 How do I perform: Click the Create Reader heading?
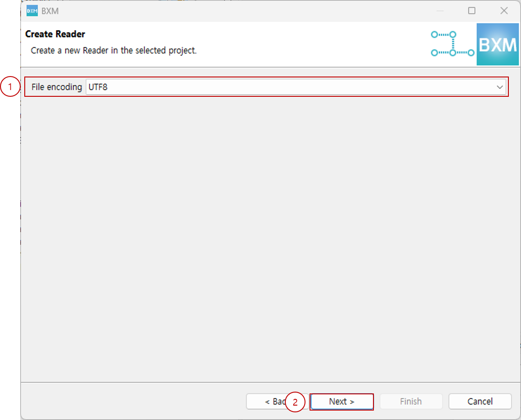click(55, 34)
